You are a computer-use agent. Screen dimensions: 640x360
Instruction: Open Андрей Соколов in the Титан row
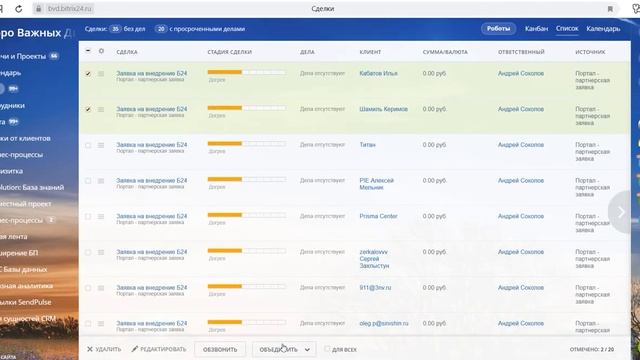pyautogui.click(x=521, y=144)
